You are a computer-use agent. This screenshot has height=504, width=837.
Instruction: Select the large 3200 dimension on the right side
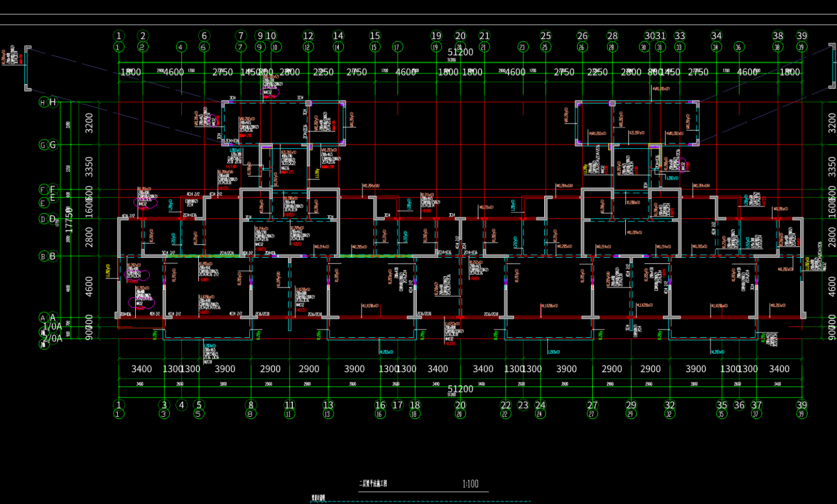(831, 123)
